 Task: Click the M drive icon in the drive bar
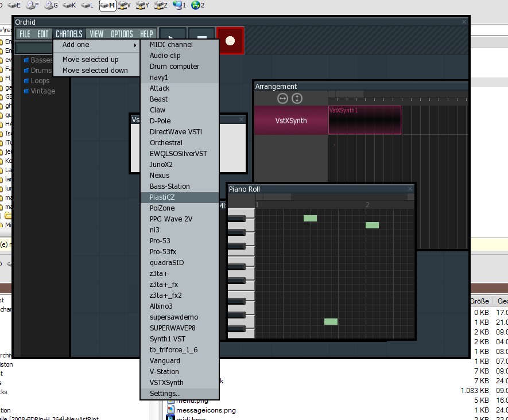(107, 5)
